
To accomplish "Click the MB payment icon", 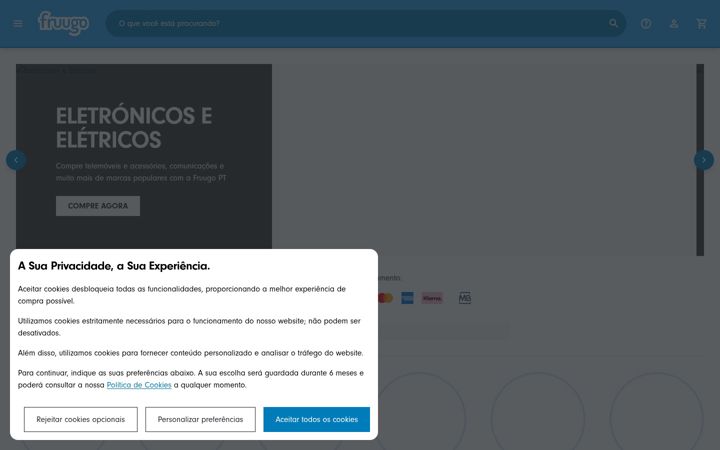I will (x=465, y=298).
